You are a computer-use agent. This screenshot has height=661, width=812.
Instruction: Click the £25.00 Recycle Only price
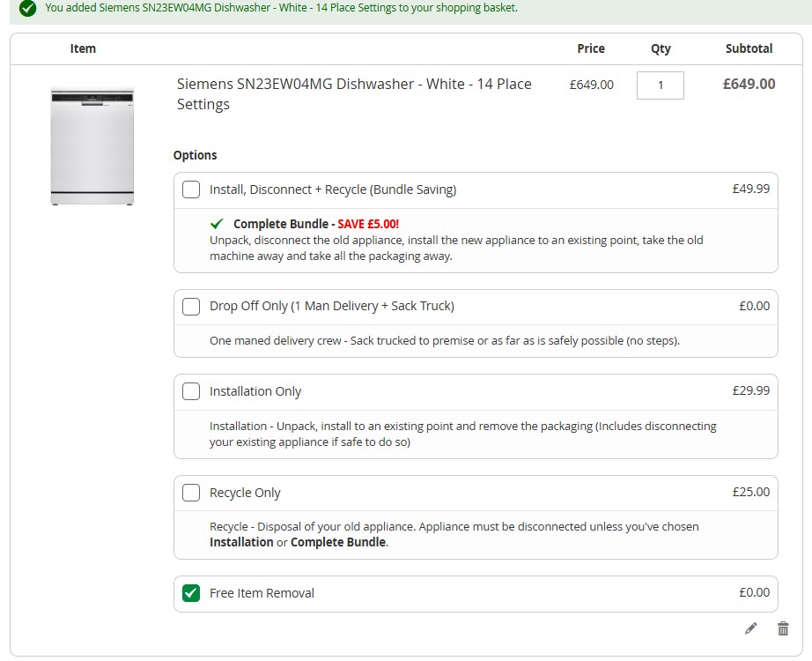(x=750, y=492)
